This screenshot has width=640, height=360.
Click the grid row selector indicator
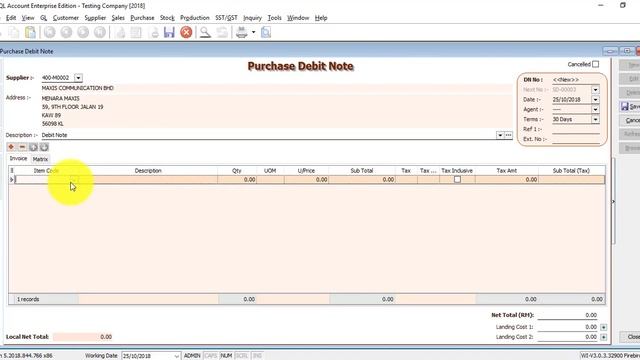coord(12,180)
